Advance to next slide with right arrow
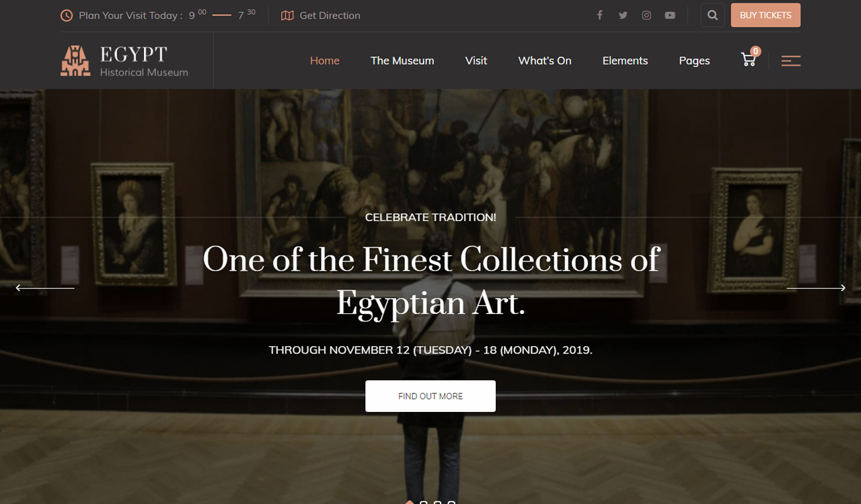Screen dimensions: 861x504 (x=816, y=288)
